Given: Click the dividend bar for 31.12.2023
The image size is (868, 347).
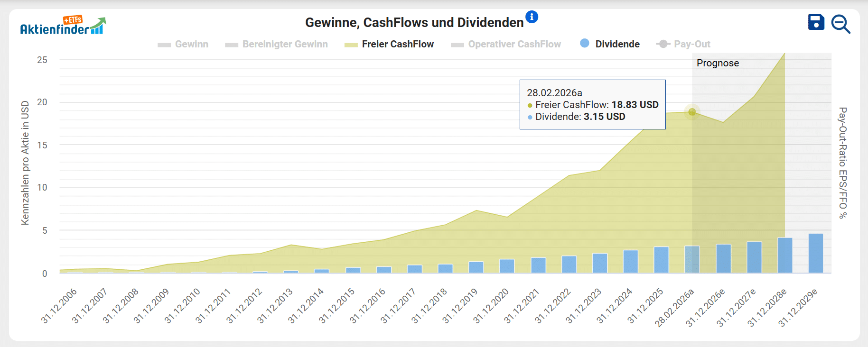Looking at the screenshot, I should (x=599, y=263).
